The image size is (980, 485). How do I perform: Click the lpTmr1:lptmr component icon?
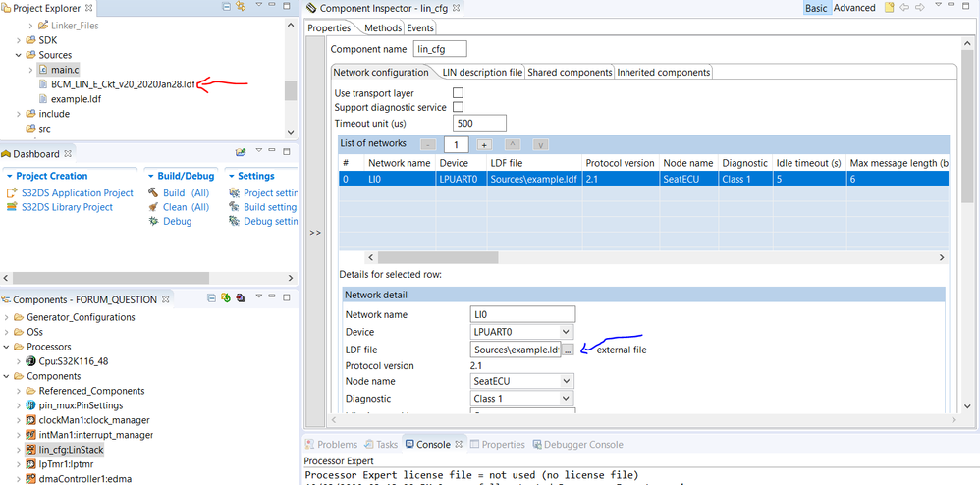[30, 464]
